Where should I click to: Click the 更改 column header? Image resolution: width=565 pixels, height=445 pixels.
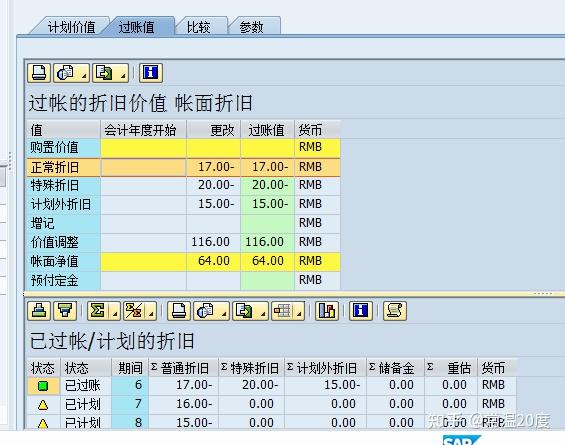(214, 130)
